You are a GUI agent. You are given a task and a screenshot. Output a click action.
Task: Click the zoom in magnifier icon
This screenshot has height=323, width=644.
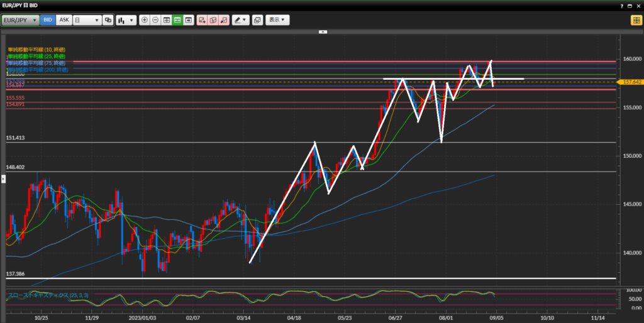[145, 20]
